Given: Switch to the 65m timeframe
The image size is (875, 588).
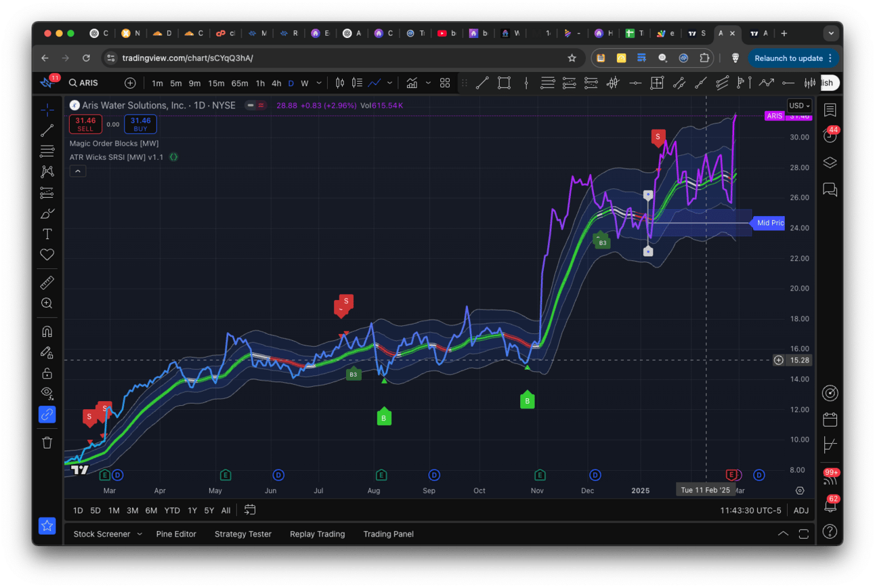Looking at the screenshot, I should coord(239,83).
